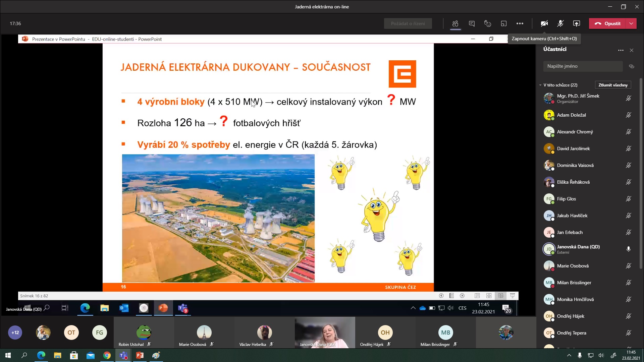This screenshot has width=644, height=362.
Task: Open share content tray icon
Action: (576, 23)
